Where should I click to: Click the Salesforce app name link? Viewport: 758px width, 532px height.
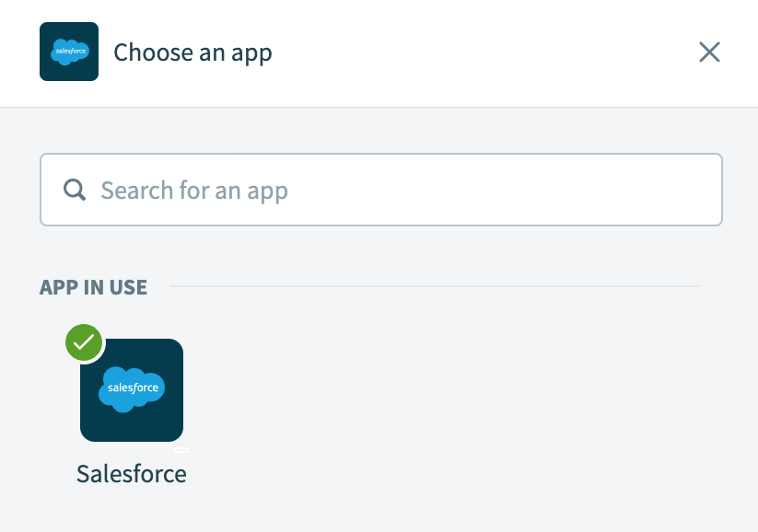pos(131,474)
